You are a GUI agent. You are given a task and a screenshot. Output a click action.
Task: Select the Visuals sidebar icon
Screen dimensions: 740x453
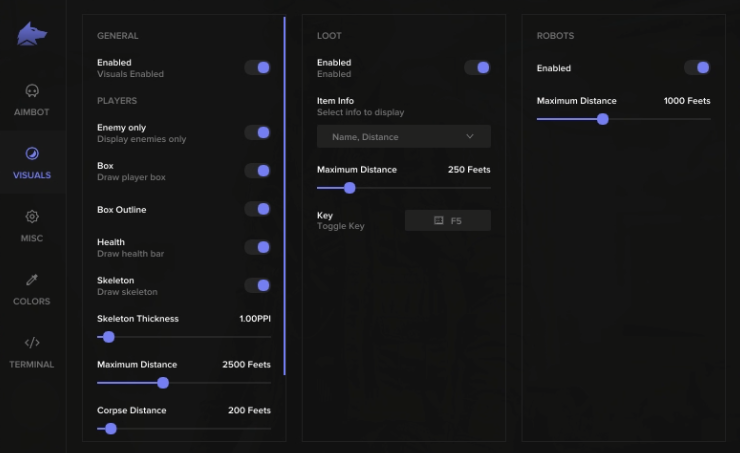[31, 154]
